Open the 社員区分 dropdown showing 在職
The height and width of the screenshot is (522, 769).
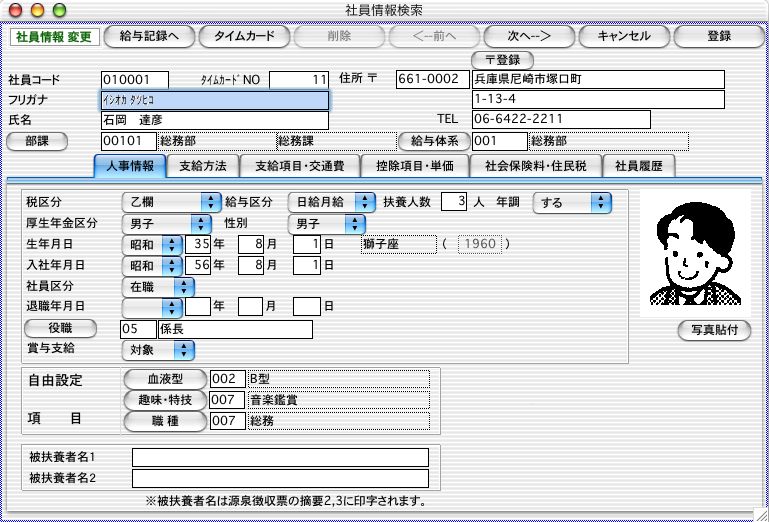(x=157, y=287)
